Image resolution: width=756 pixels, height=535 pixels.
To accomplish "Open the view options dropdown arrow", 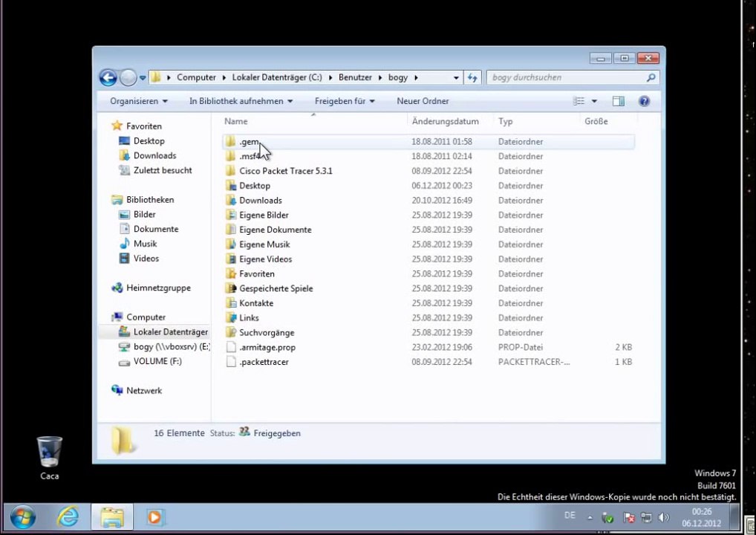I will (x=594, y=101).
